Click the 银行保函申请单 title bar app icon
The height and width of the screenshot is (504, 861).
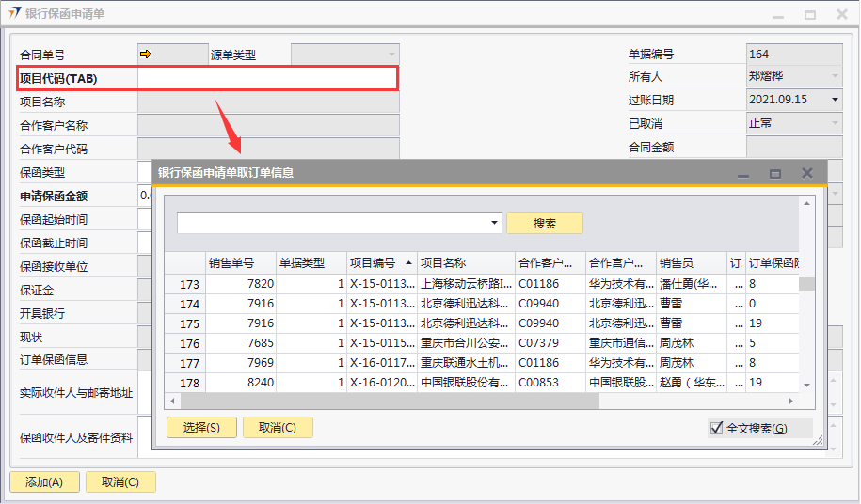14,14
